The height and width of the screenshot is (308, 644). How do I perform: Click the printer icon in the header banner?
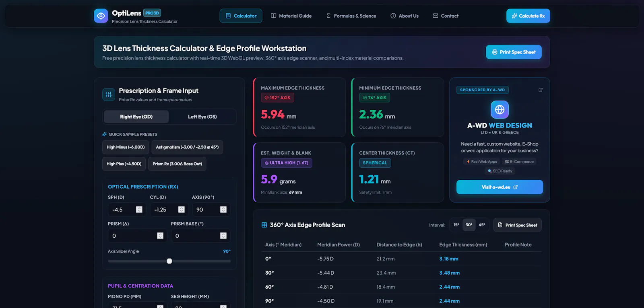pyautogui.click(x=494, y=52)
